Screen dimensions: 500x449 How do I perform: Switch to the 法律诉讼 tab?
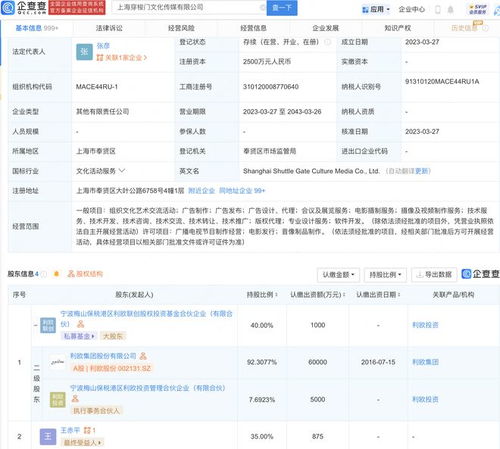(109, 28)
